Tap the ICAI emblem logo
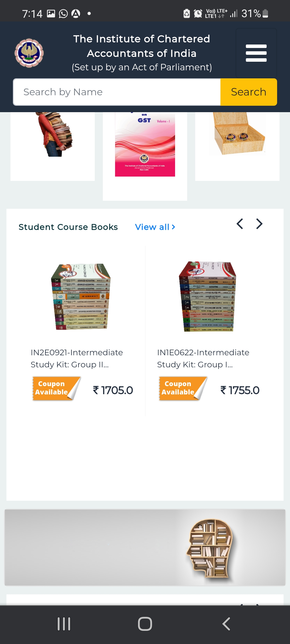Viewport: 290px width, 644px height. (x=29, y=53)
